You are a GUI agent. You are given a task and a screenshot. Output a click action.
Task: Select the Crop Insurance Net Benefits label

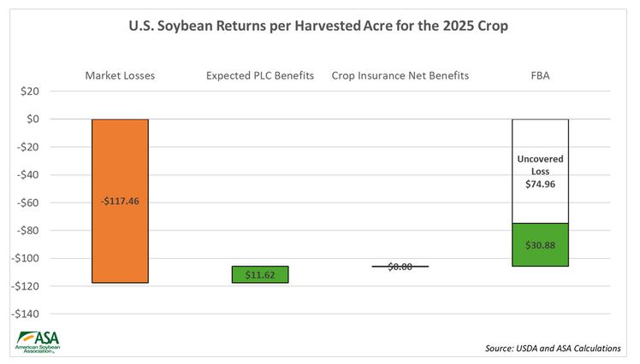pos(400,75)
